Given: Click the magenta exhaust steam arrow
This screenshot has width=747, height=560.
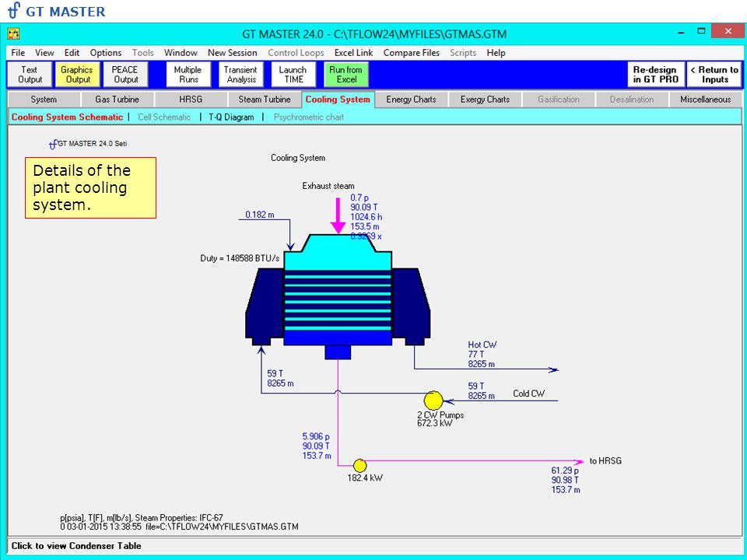Looking at the screenshot, I should pos(338,215).
